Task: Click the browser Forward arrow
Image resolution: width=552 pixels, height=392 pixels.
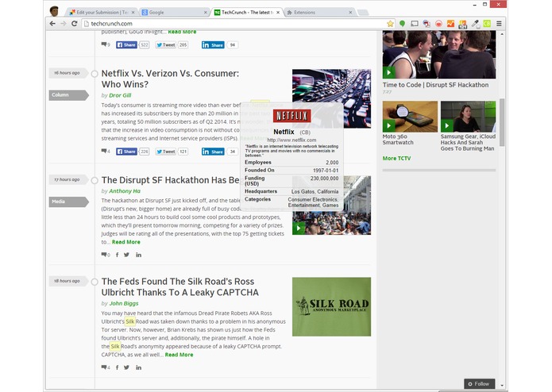Action: point(64,24)
